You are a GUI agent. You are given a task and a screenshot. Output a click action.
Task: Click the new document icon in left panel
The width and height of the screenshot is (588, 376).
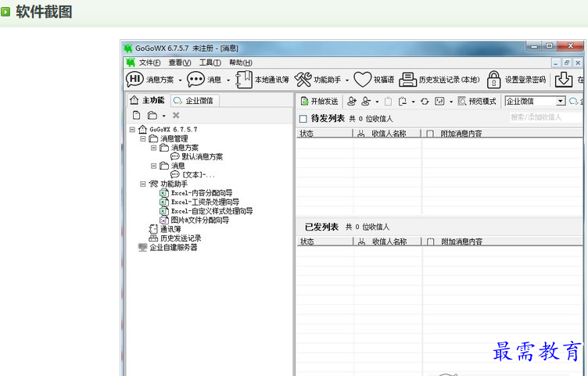pyautogui.click(x=137, y=115)
